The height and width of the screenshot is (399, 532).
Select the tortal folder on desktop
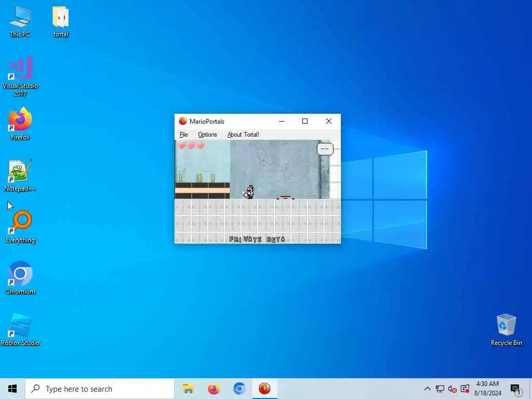pos(61,22)
